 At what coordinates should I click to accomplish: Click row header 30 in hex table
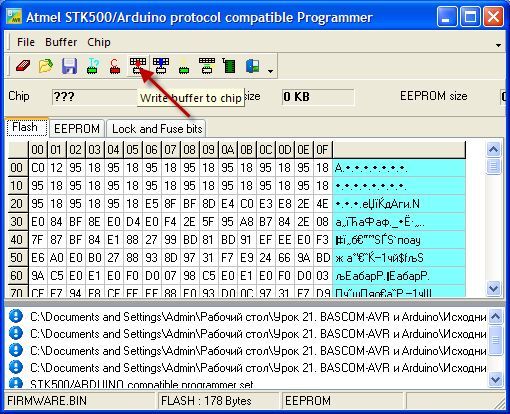point(18,222)
